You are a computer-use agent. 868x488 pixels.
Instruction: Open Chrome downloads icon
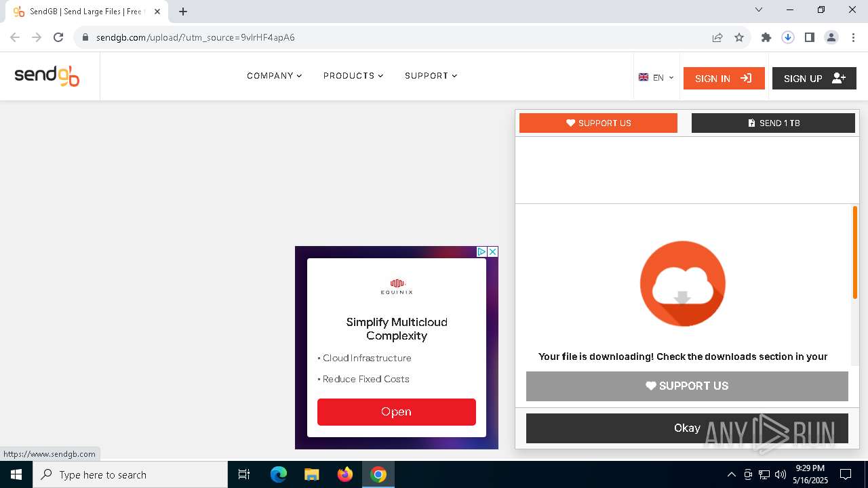click(788, 37)
